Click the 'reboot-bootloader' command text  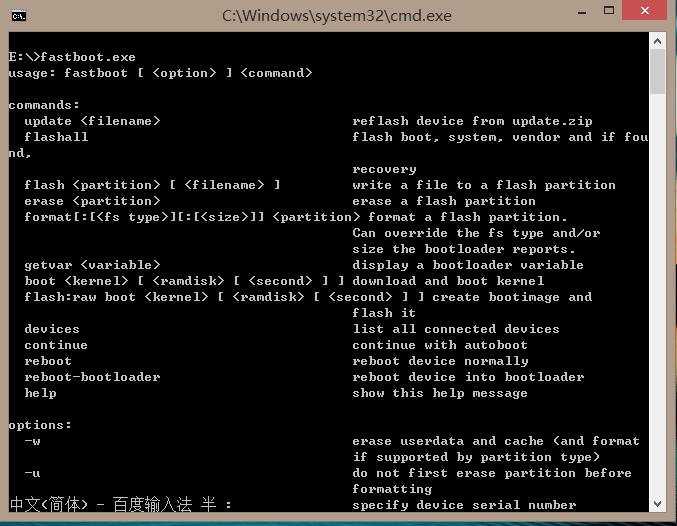tap(92, 377)
